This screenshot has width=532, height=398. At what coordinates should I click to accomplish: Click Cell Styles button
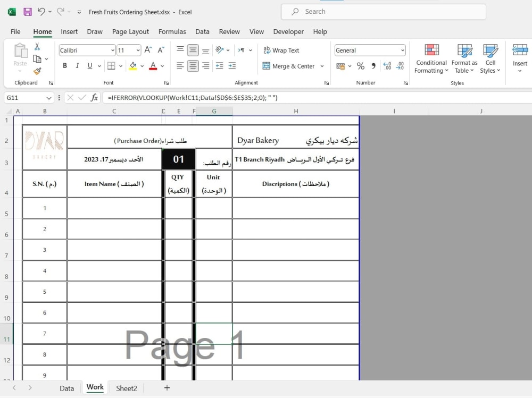point(490,59)
